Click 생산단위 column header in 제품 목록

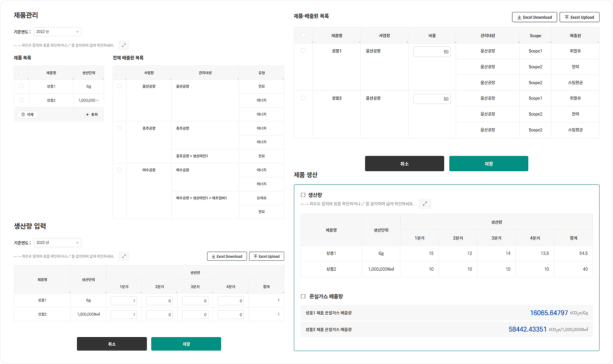point(89,73)
